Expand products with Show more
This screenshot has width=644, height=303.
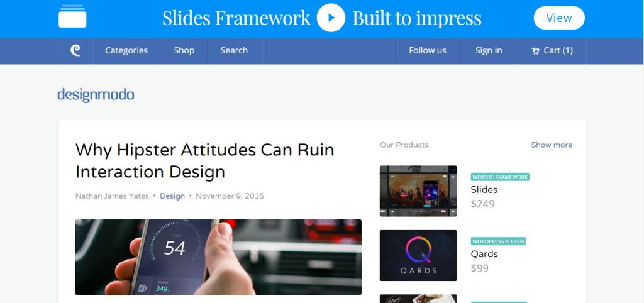(x=552, y=145)
